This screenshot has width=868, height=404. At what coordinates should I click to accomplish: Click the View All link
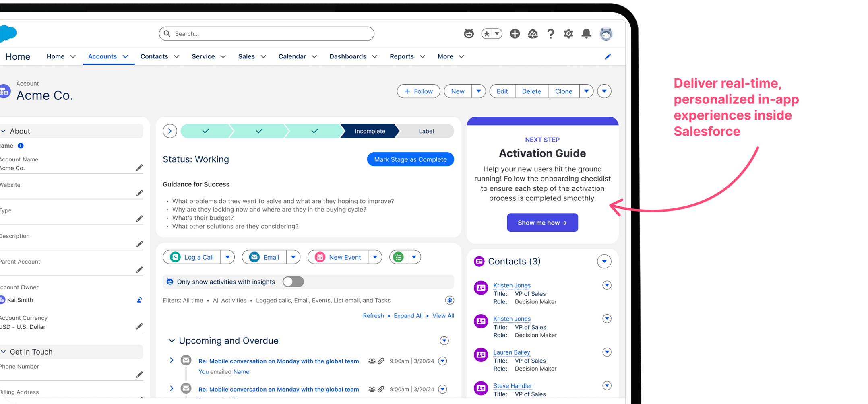443,316
